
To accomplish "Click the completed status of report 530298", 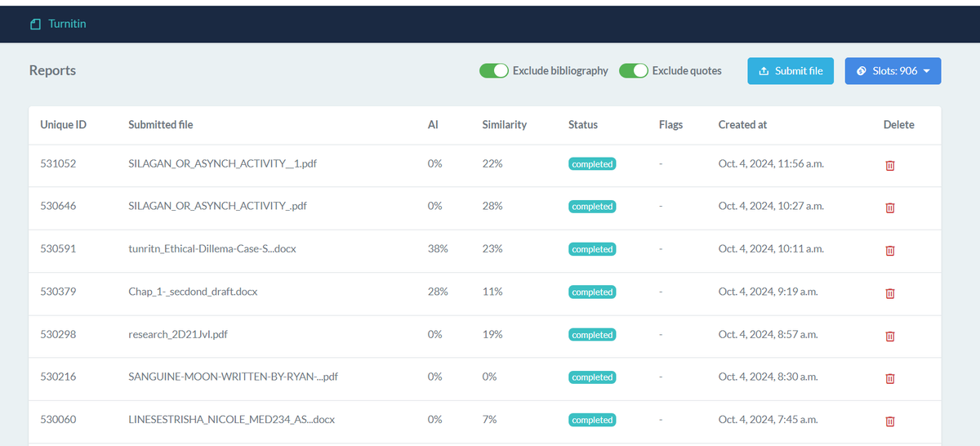I will pos(592,335).
